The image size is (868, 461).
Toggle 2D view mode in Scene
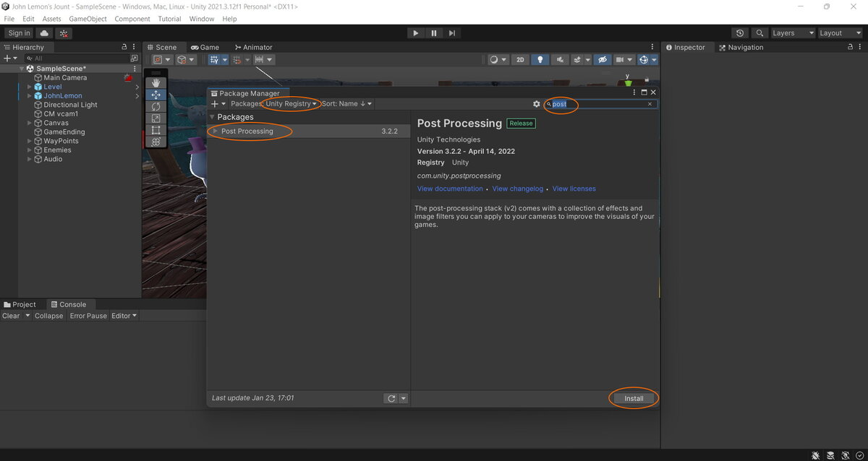519,60
